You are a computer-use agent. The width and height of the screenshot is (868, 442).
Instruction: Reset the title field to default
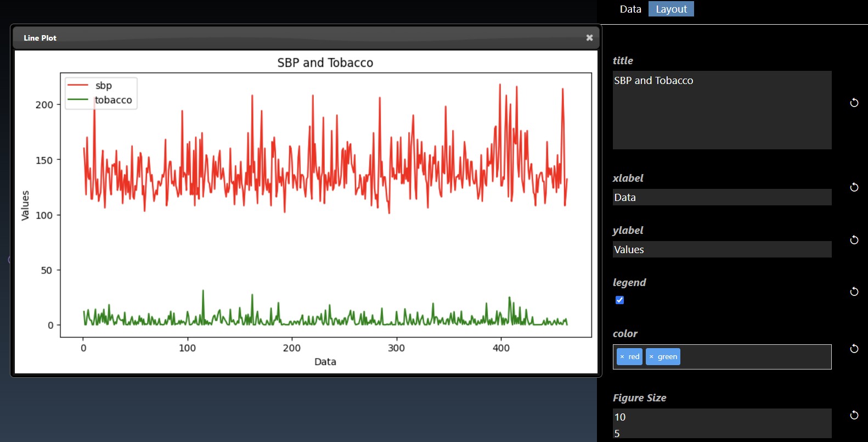click(854, 103)
